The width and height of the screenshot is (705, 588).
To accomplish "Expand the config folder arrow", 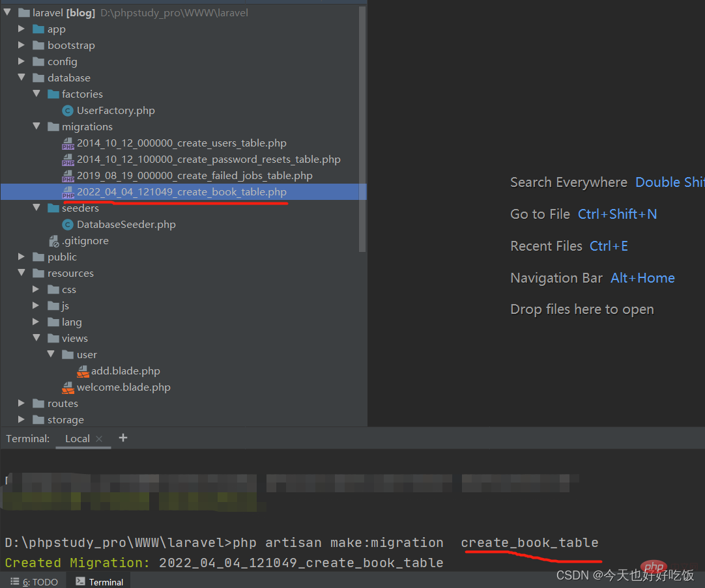I will [21, 61].
